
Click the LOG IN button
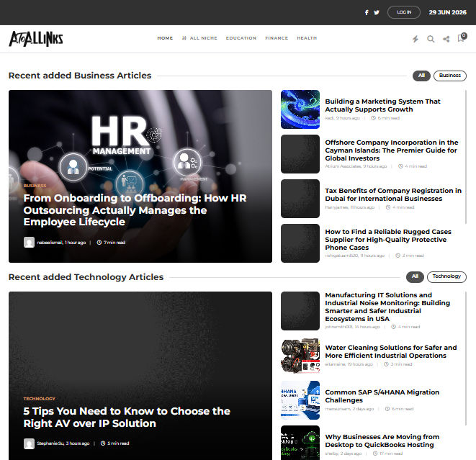[404, 12]
